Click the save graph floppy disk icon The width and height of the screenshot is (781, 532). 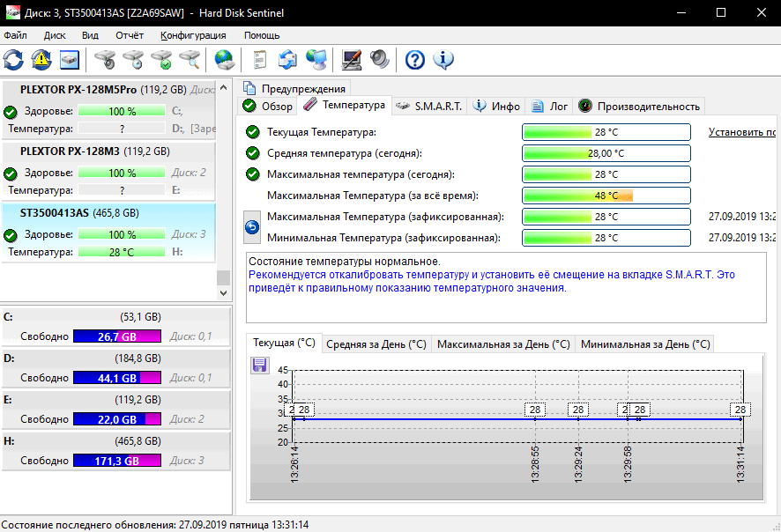[x=259, y=366]
